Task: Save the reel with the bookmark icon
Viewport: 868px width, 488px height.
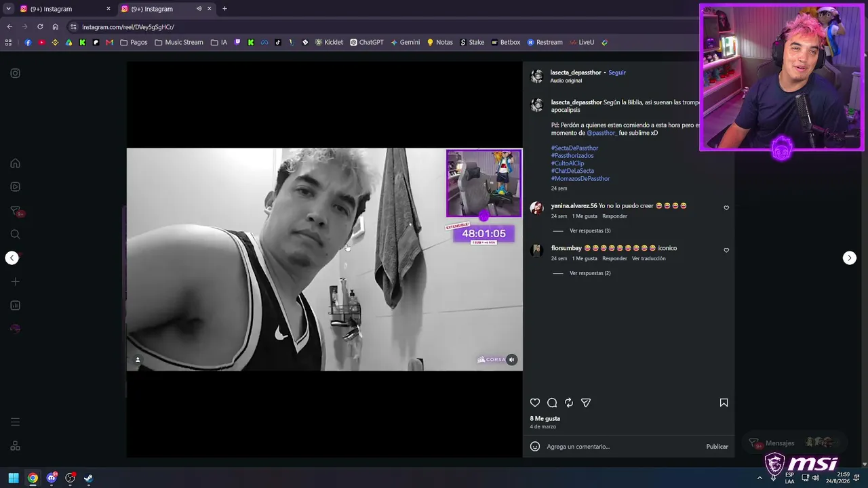Action: (x=724, y=403)
